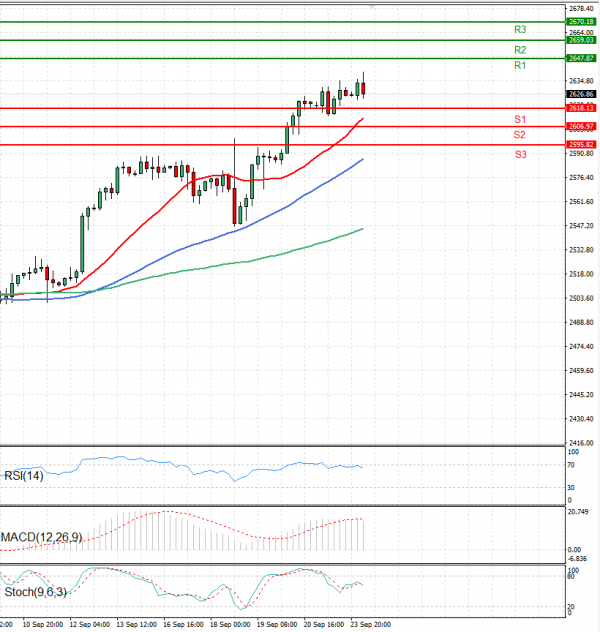This screenshot has width=600, height=632.
Task: Click the R1 resistance label
Action: pyautogui.click(x=520, y=65)
